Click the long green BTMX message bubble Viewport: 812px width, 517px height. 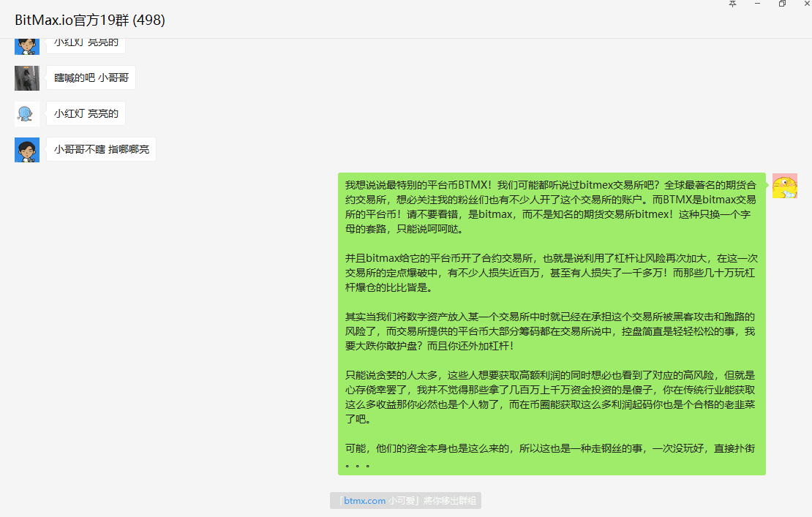(x=552, y=324)
